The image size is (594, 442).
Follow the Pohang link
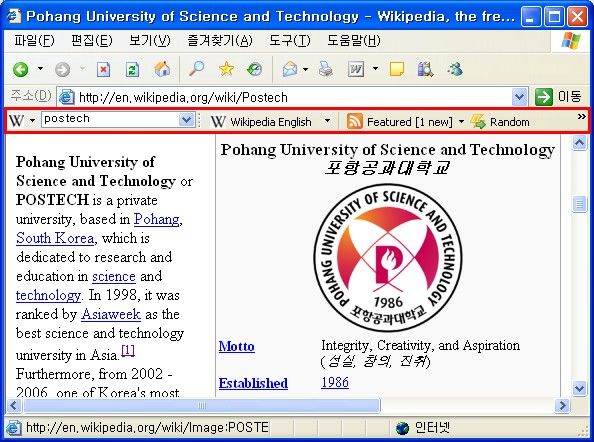click(156, 219)
